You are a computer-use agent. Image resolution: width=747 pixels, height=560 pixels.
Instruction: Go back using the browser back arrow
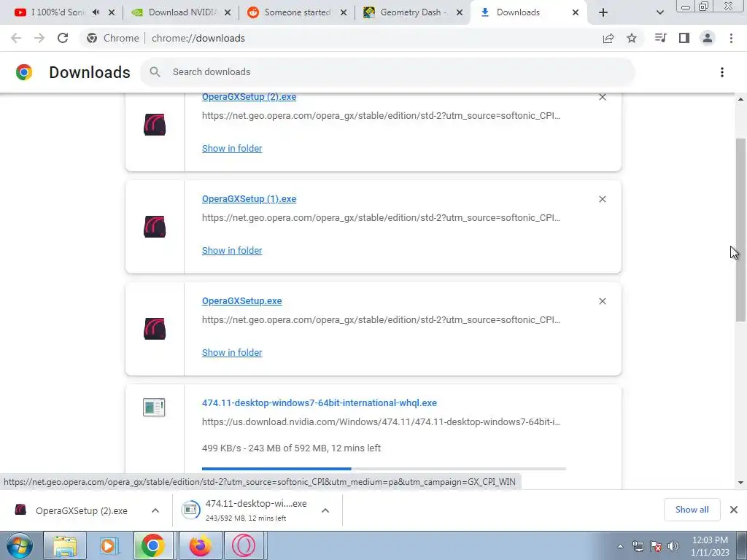click(16, 38)
